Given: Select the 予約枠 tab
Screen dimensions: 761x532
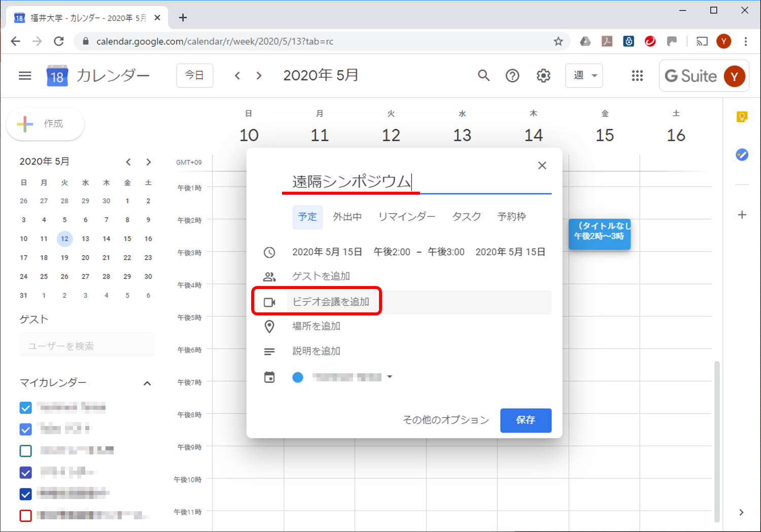Looking at the screenshot, I should click(x=511, y=217).
